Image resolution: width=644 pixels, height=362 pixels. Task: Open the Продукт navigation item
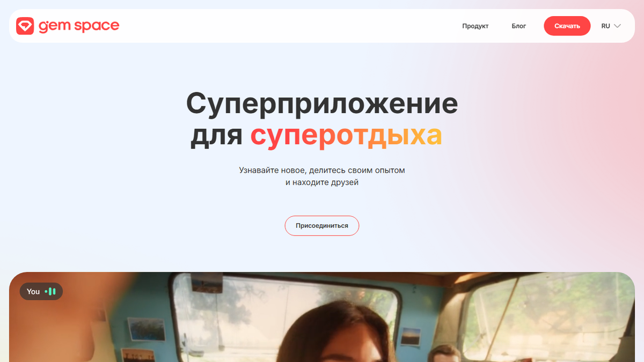coord(475,26)
